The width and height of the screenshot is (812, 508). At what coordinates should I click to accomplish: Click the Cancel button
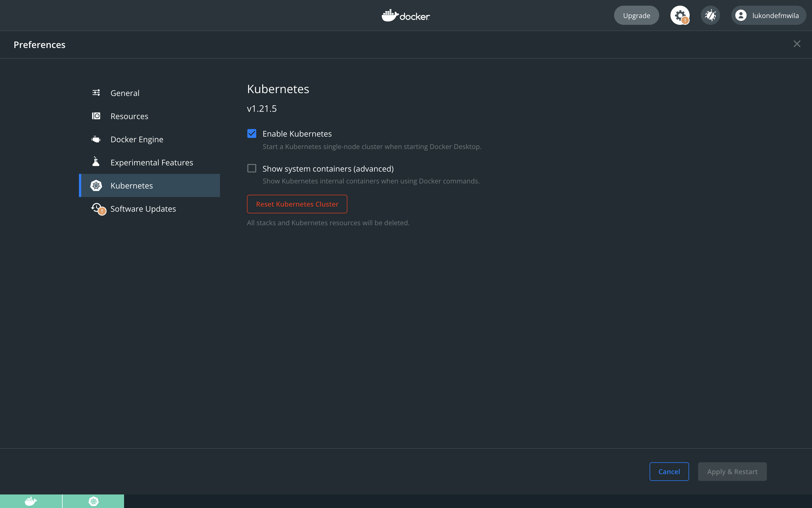click(669, 471)
